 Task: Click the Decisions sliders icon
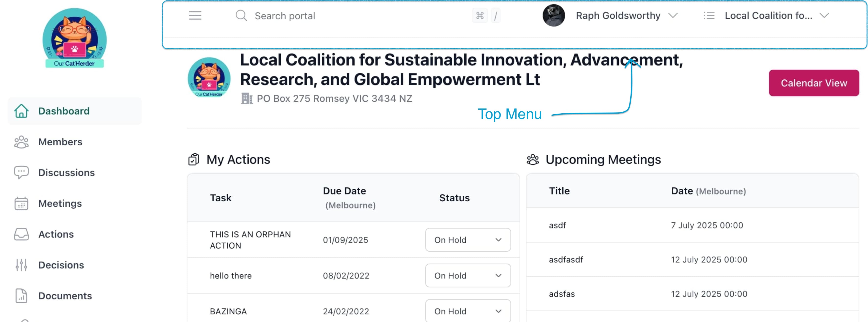pos(21,265)
